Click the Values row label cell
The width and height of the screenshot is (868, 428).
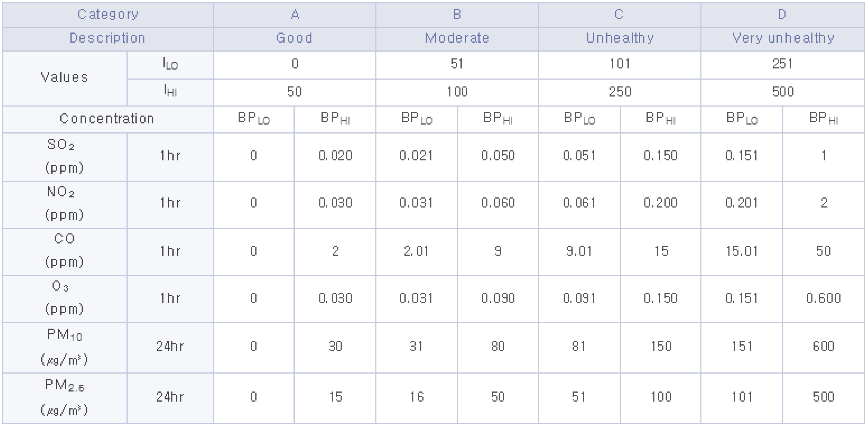(64, 78)
